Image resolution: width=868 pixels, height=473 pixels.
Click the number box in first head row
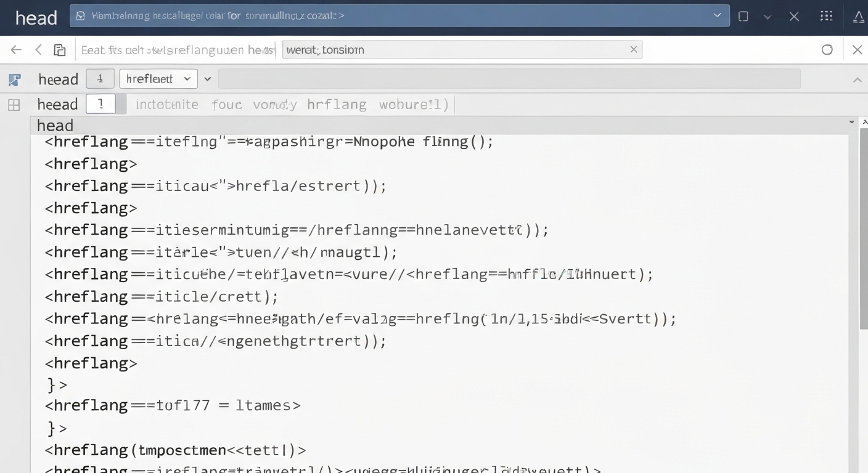coord(100,79)
